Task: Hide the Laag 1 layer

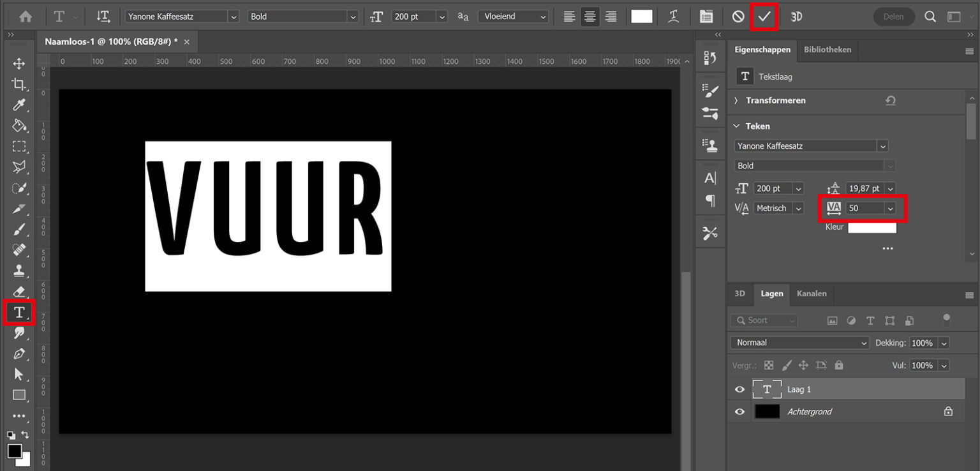Action: click(739, 389)
